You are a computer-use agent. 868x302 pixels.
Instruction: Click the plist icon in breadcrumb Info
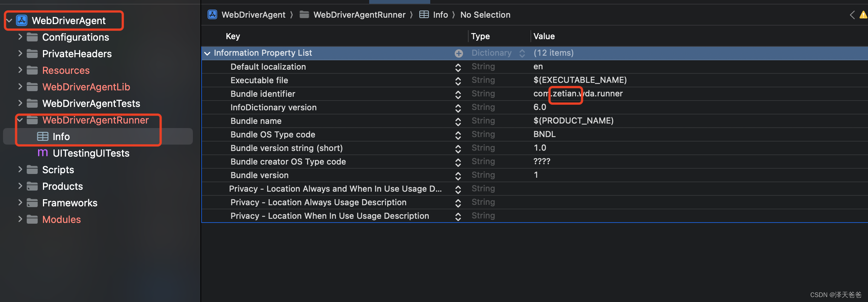click(x=424, y=15)
